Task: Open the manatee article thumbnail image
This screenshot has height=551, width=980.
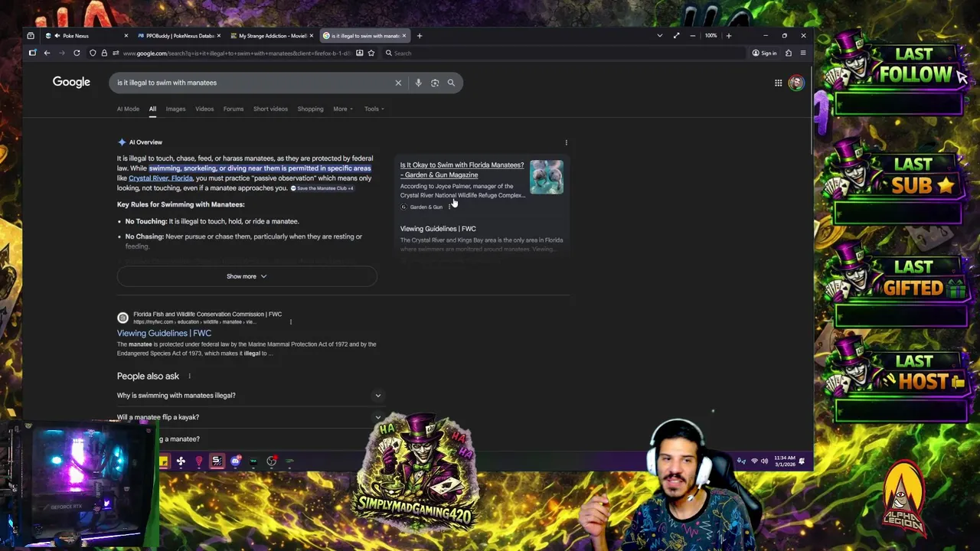Action: (x=546, y=177)
